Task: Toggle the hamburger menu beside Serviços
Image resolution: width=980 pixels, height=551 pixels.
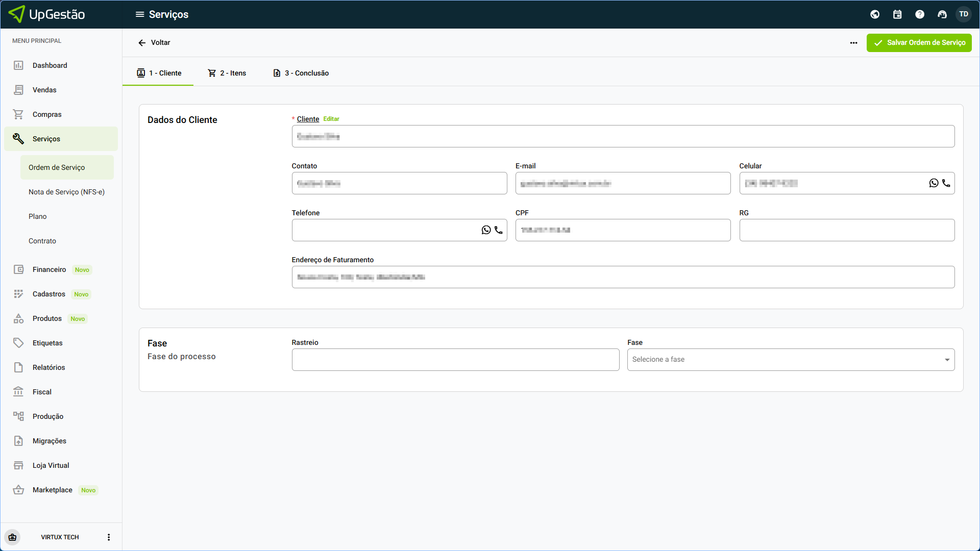Action: click(139, 14)
